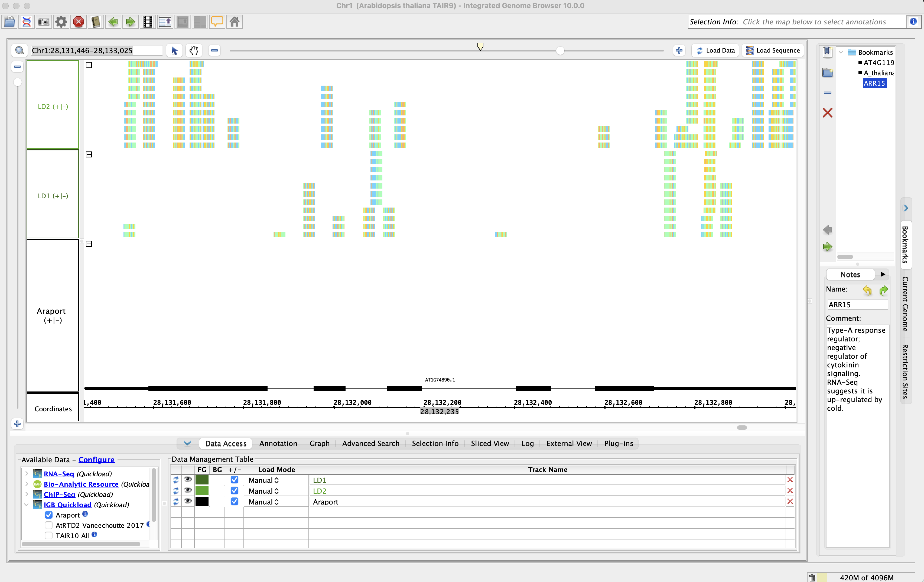
Task: Click the Load Sequence button
Action: tap(773, 50)
